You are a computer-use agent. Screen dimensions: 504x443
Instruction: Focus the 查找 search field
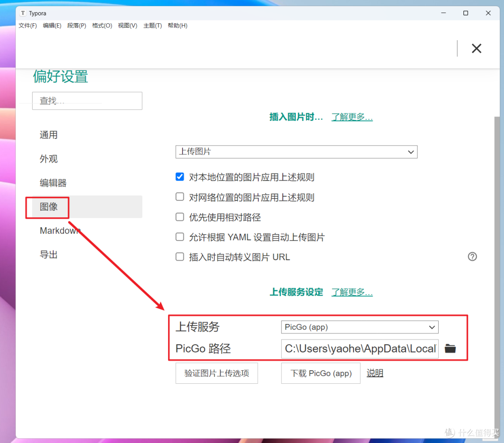point(87,101)
